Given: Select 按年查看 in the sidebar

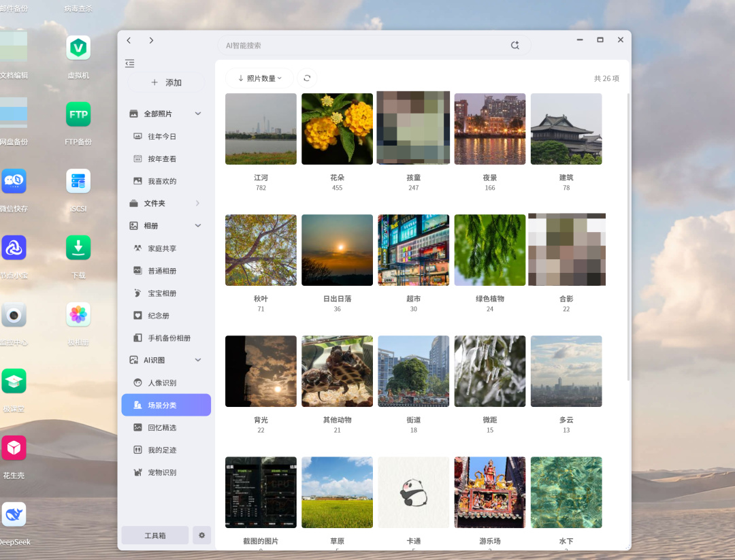Looking at the screenshot, I should point(166,159).
